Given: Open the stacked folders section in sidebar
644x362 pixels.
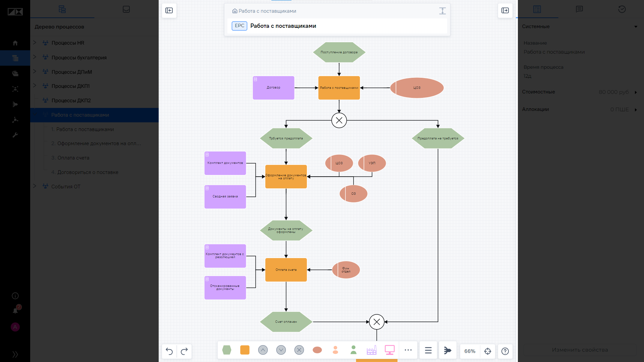Looking at the screenshot, I should tap(15, 73).
